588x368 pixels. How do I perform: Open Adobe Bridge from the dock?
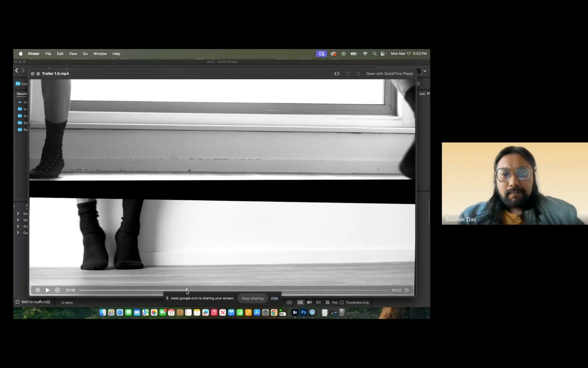(x=295, y=312)
